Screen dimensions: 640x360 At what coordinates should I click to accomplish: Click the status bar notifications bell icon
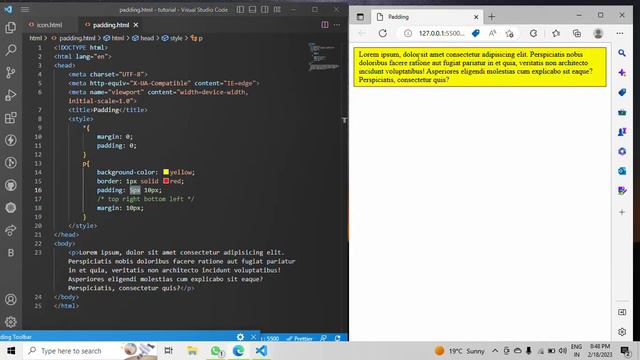[338, 338]
